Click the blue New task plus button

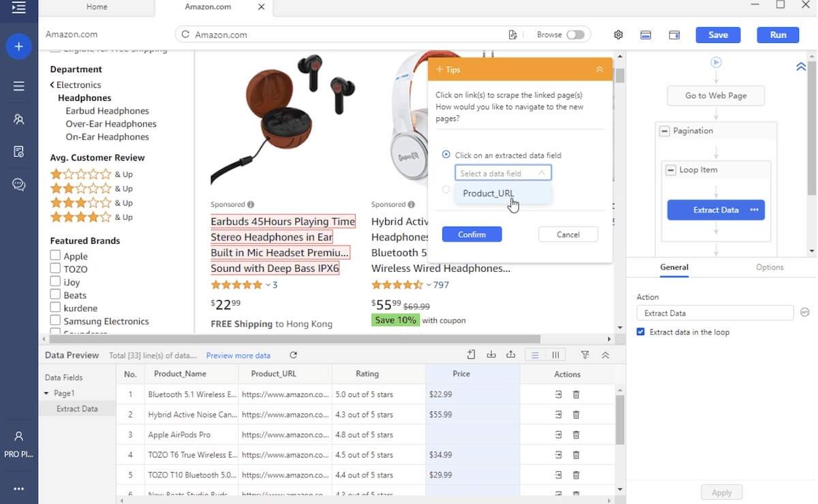coord(18,46)
